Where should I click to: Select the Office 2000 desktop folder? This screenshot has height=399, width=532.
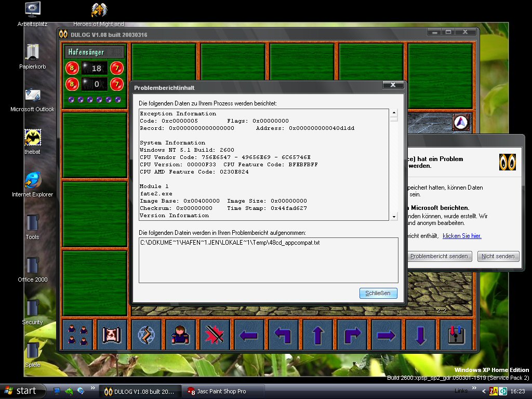pyautogui.click(x=33, y=270)
